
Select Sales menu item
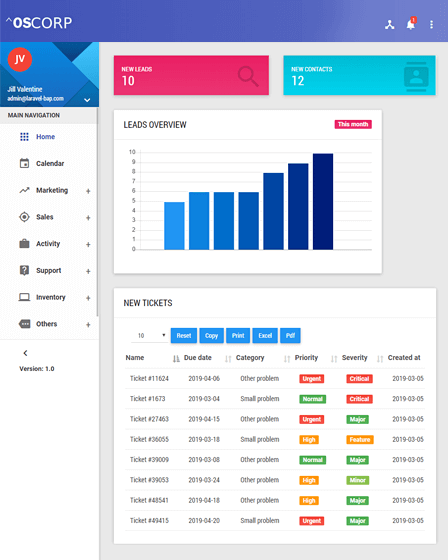tap(45, 217)
